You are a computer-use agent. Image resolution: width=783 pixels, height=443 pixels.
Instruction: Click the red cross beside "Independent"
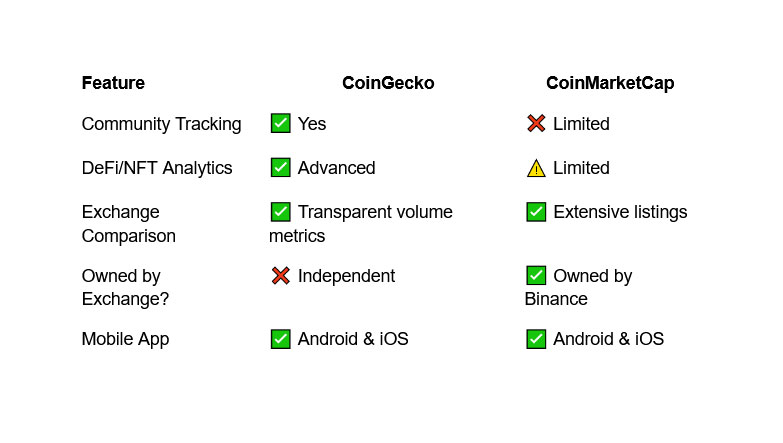point(280,276)
